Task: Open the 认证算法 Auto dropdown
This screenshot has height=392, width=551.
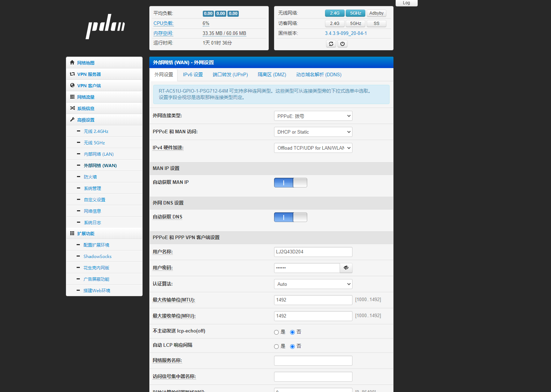Action: pos(313,284)
